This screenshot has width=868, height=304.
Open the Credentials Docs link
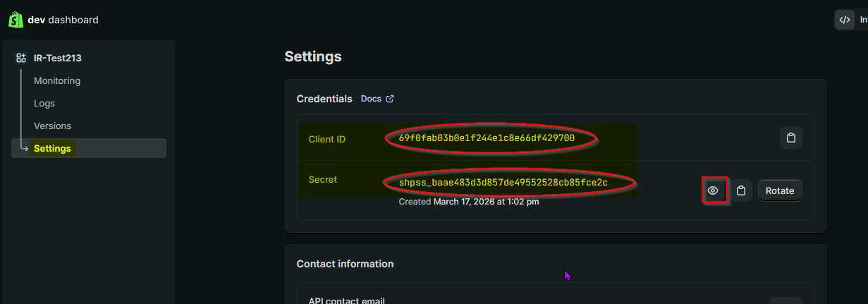coord(371,99)
